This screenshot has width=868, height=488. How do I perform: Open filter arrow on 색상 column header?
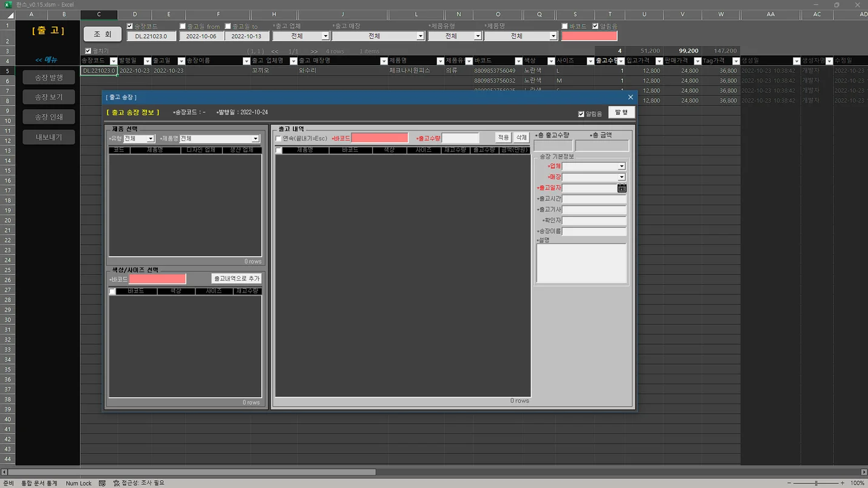coord(551,61)
